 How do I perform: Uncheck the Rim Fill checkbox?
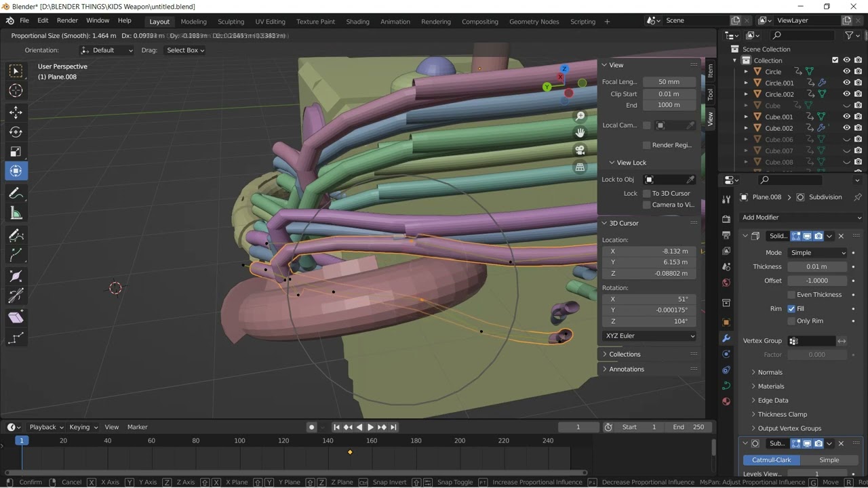791,308
